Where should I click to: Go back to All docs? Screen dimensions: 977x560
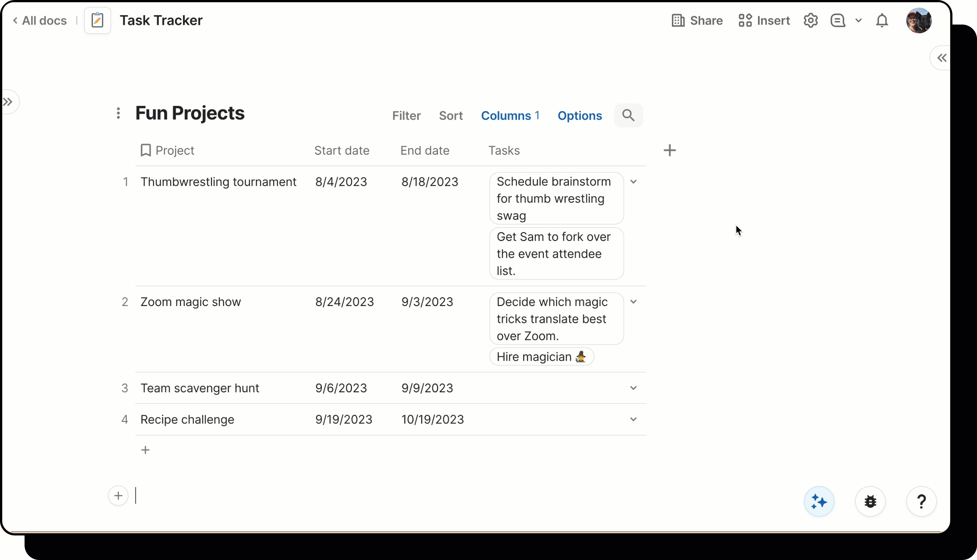[x=40, y=20]
